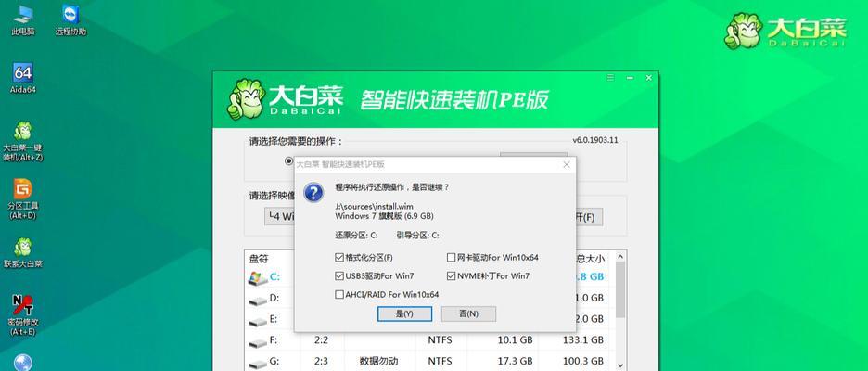
Task: Close the main 大白菜 installer window
Action: (649, 78)
